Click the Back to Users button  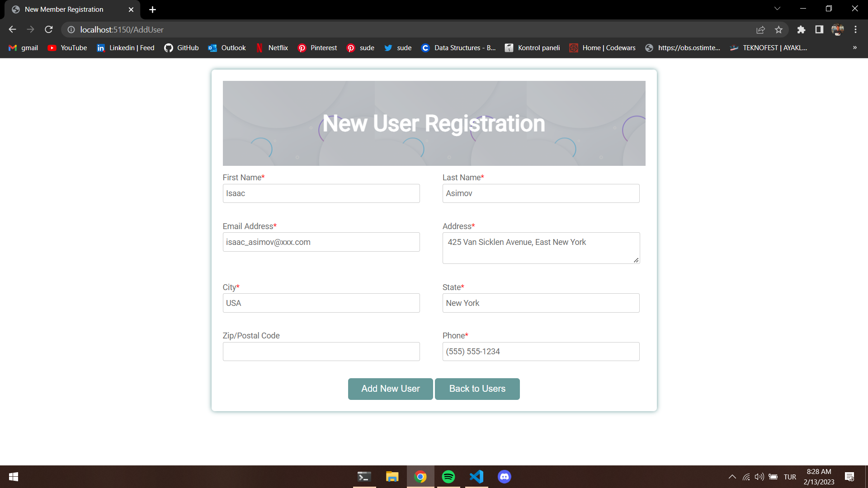pos(477,389)
